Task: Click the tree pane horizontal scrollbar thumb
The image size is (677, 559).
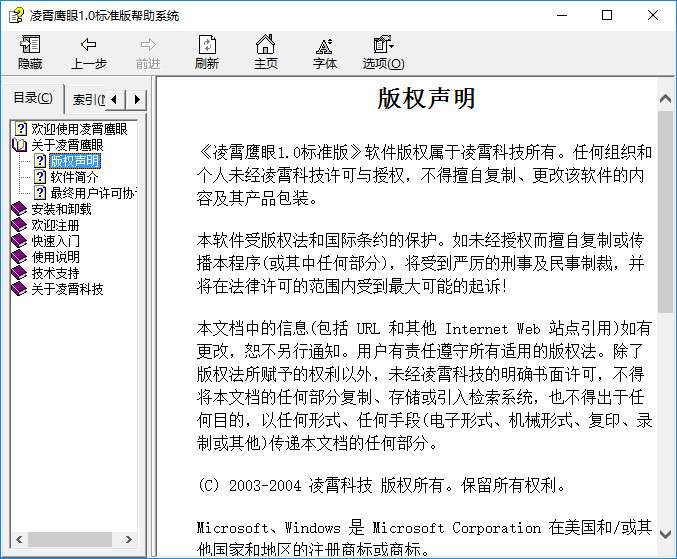Action: pos(70,539)
